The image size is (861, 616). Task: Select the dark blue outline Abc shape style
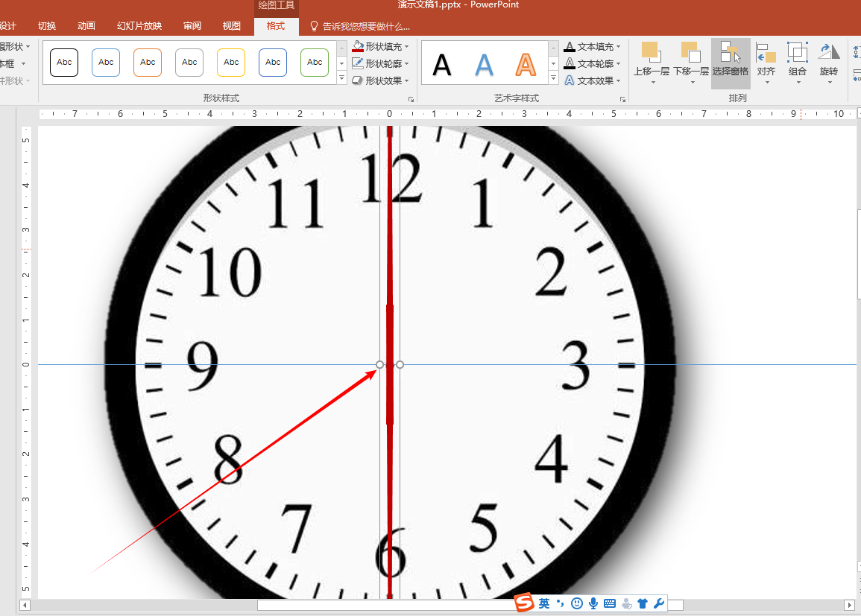click(x=273, y=62)
